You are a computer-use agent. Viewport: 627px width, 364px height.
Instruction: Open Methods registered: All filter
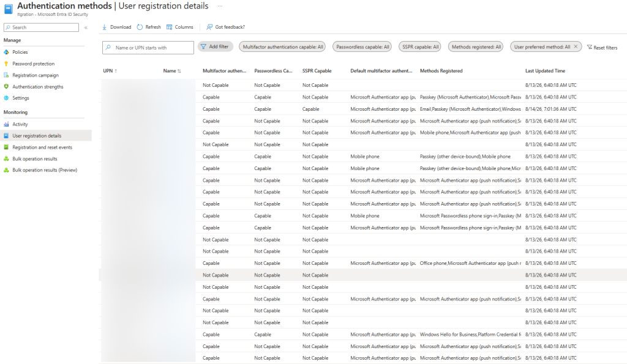(476, 46)
